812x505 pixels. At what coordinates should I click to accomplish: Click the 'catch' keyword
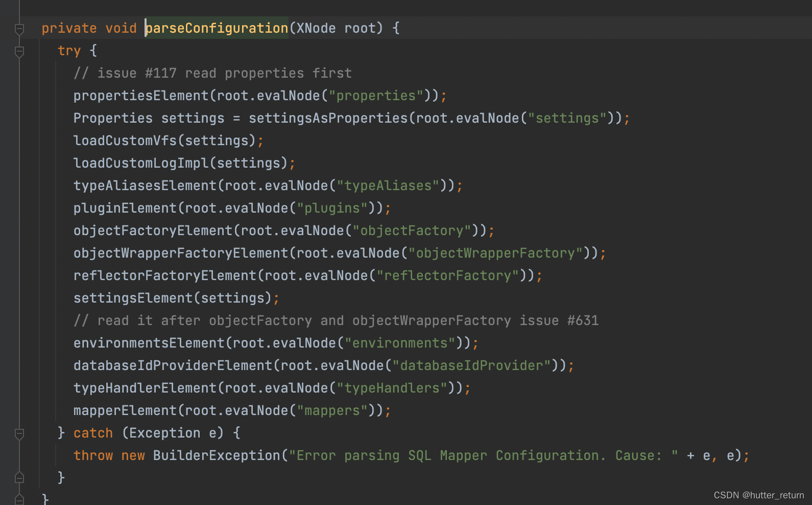tap(93, 433)
